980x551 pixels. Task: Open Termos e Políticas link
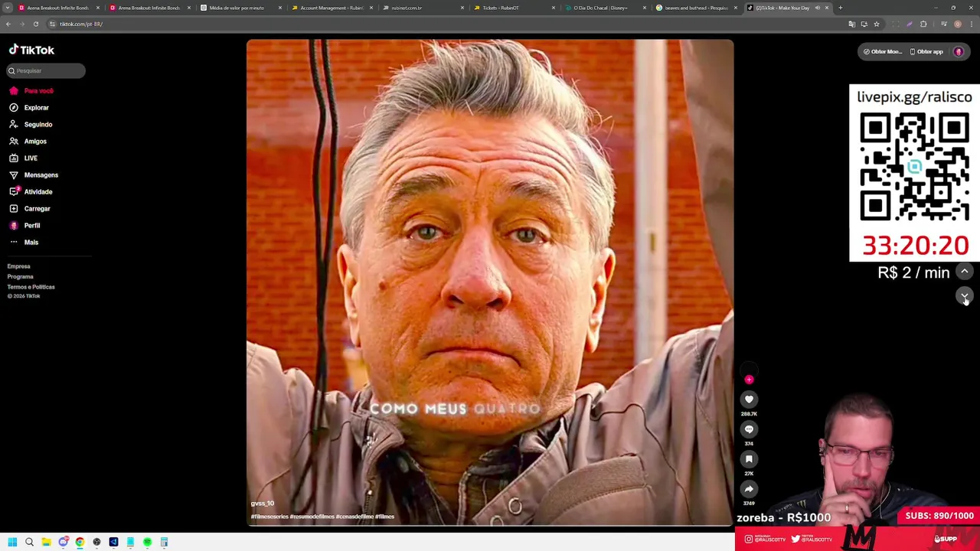coord(31,287)
